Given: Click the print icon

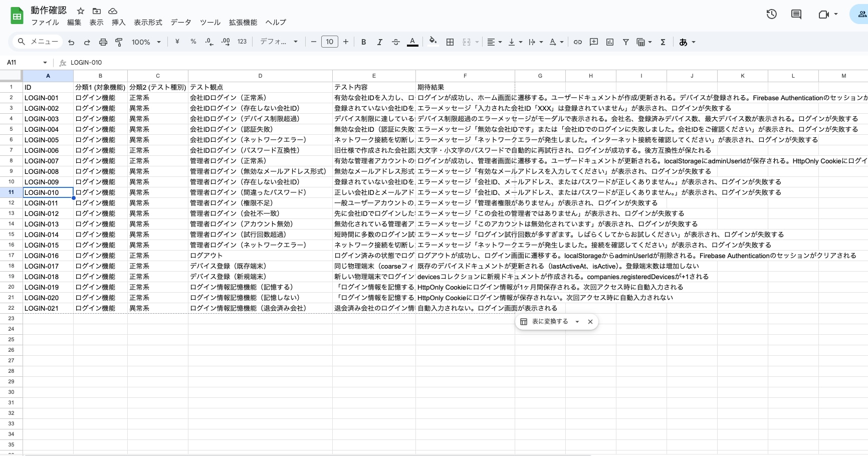Looking at the screenshot, I should (103, 42).
